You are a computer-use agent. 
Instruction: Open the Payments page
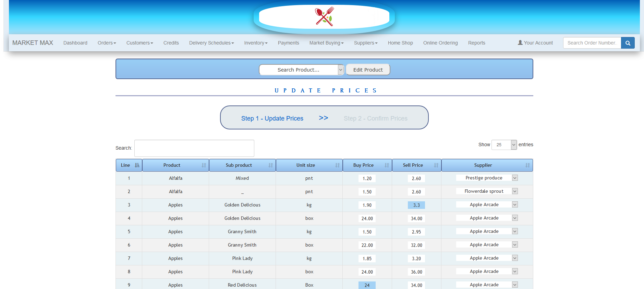click(x=288, y=43)
